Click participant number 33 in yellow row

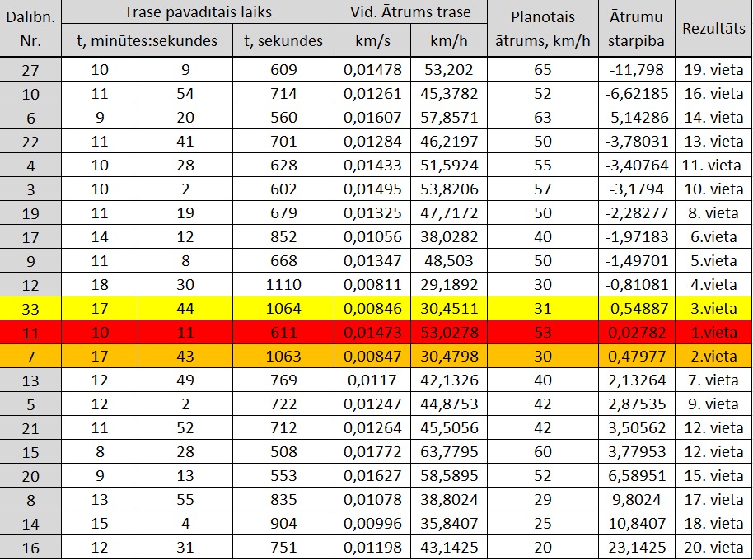tap(30, 309)
